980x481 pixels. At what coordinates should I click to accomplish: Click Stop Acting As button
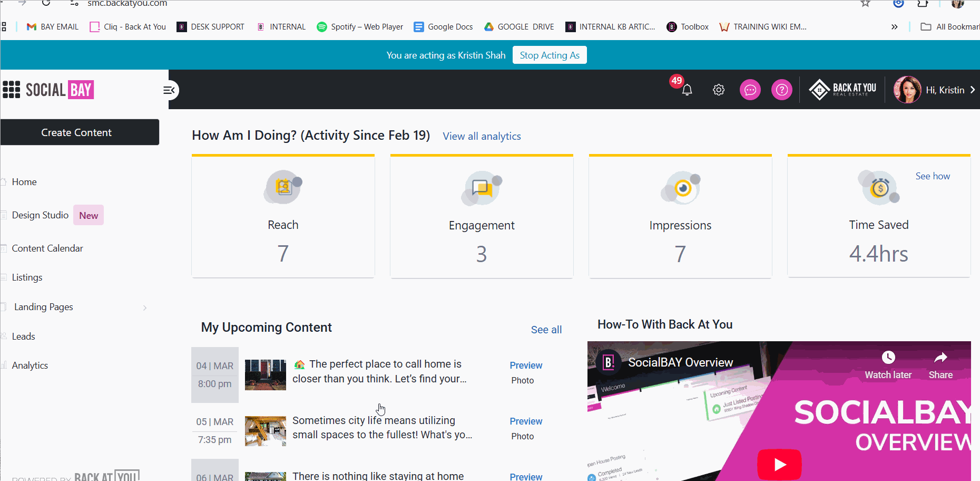pos(550,55)
